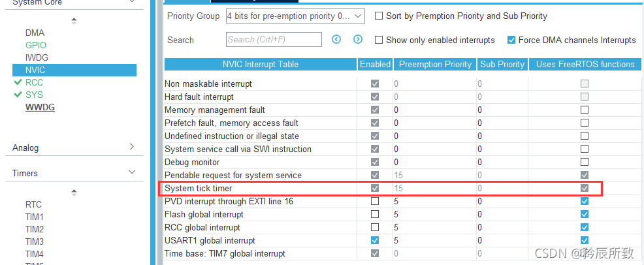Click the System Core scroll-up arrow
Screen dimensions: 644x265
tap(74, 20)
